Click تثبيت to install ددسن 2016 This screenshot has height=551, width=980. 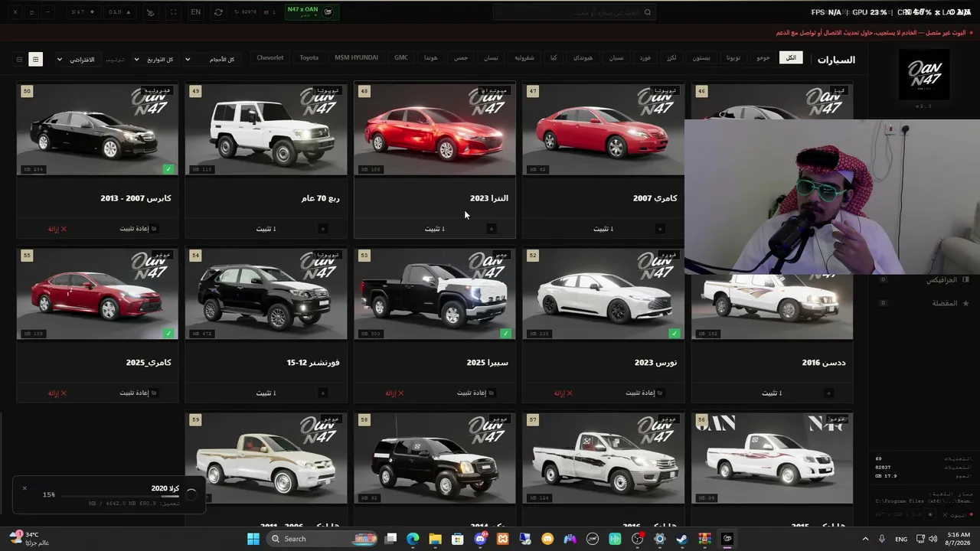pos(772,393)
